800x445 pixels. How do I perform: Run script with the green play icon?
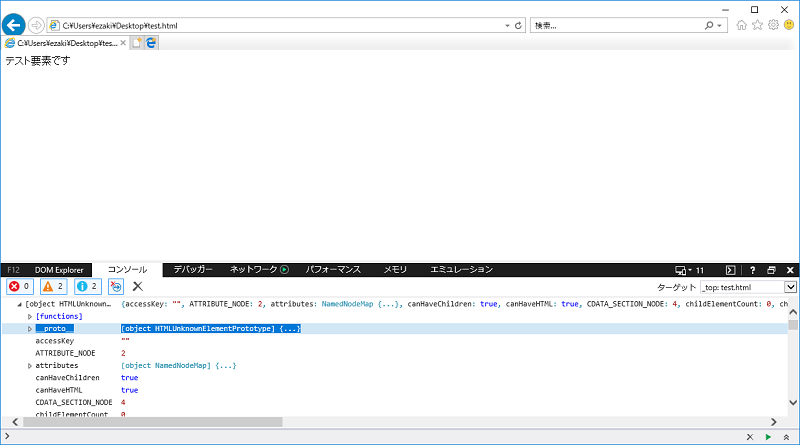click(x=768, y=436)
